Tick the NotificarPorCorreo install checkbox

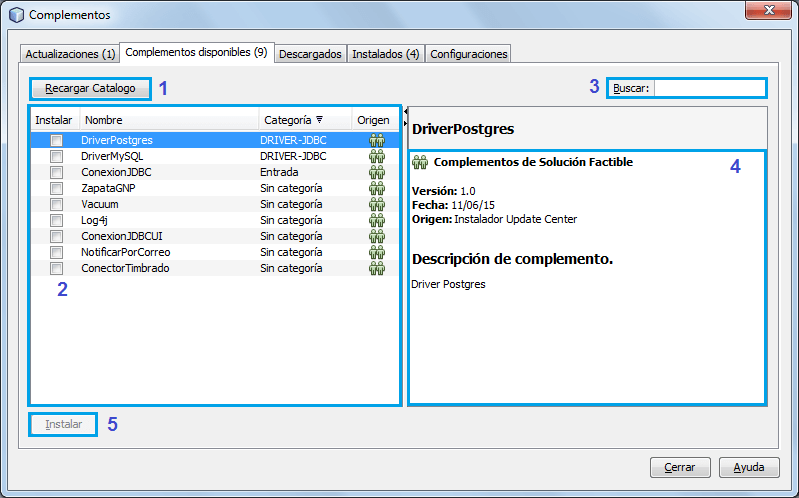57,253
